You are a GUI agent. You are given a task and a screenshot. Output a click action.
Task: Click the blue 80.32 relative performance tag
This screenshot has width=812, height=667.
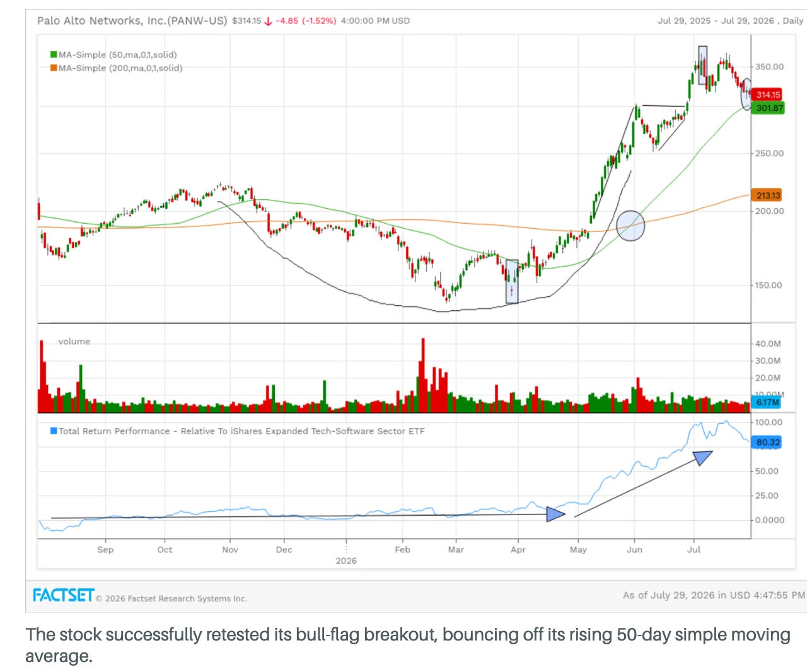click(x=767, y=442)
